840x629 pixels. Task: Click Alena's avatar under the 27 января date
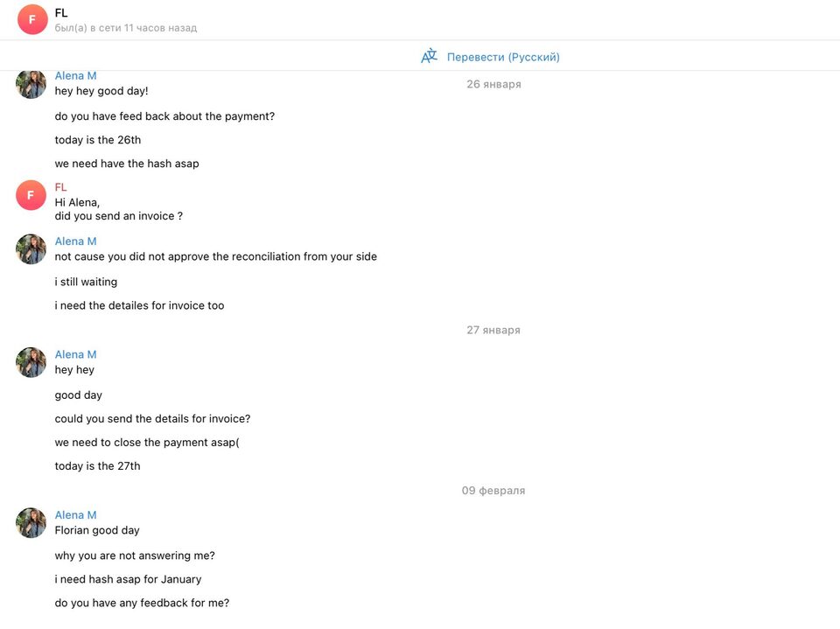tap(31, 362)
